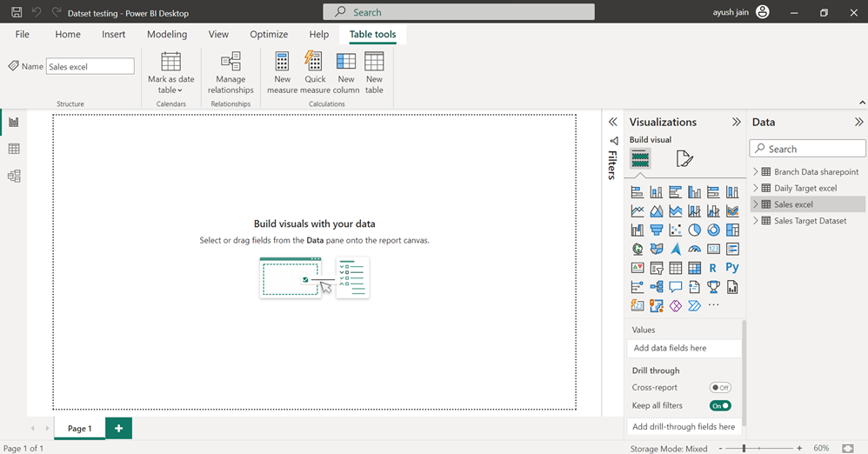The image size is (868, 454).
Task: Expand Sales Target Dataset table
Action: 756,220
